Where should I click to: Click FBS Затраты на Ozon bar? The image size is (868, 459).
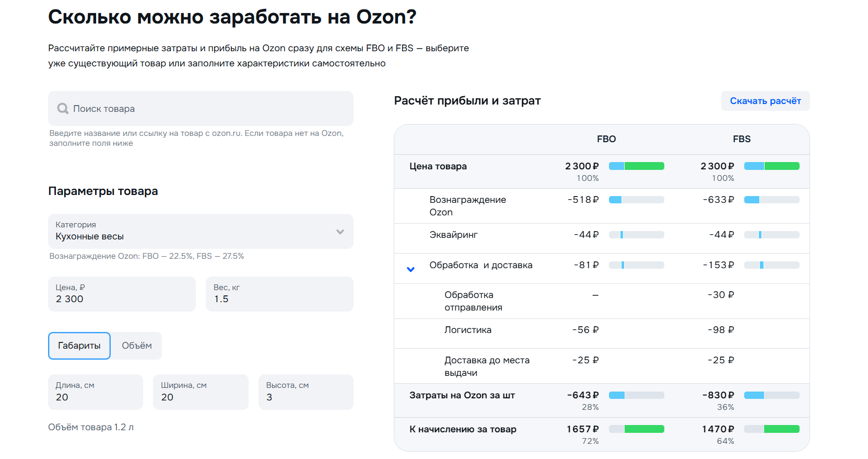point(772,395)
